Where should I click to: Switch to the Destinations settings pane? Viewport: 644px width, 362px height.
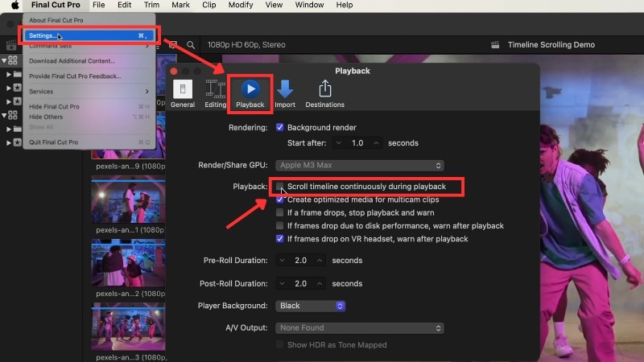[x=324, y=94]
